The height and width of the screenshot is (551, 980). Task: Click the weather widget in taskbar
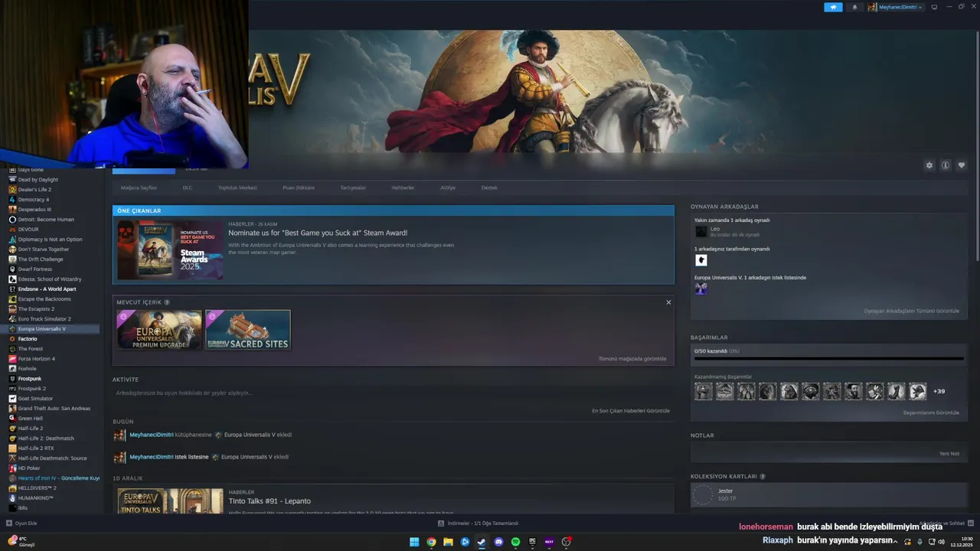coord(21,542)
